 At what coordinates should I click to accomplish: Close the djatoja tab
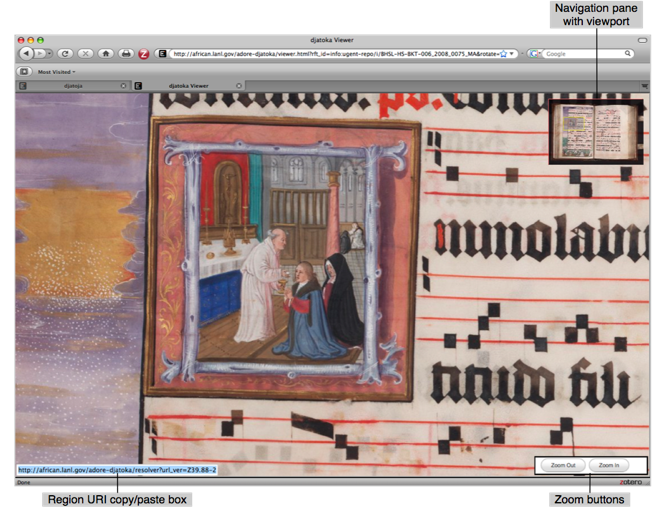123,86
